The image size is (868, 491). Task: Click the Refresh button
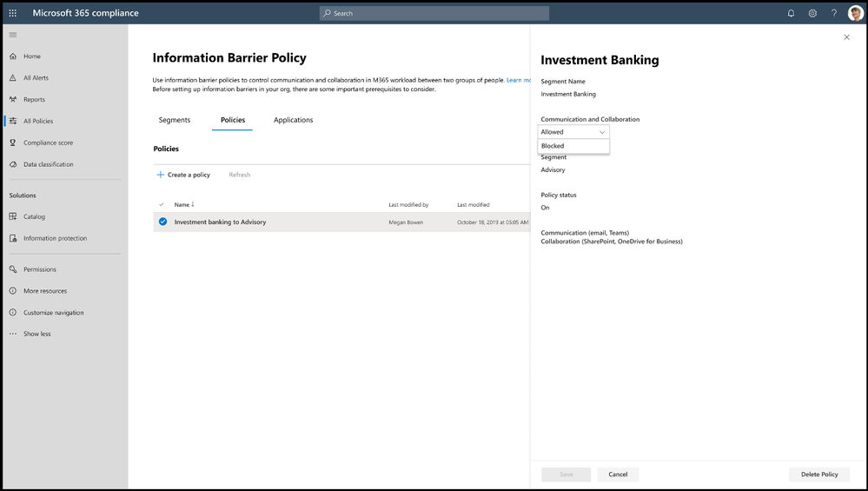(x=240, y=175)
